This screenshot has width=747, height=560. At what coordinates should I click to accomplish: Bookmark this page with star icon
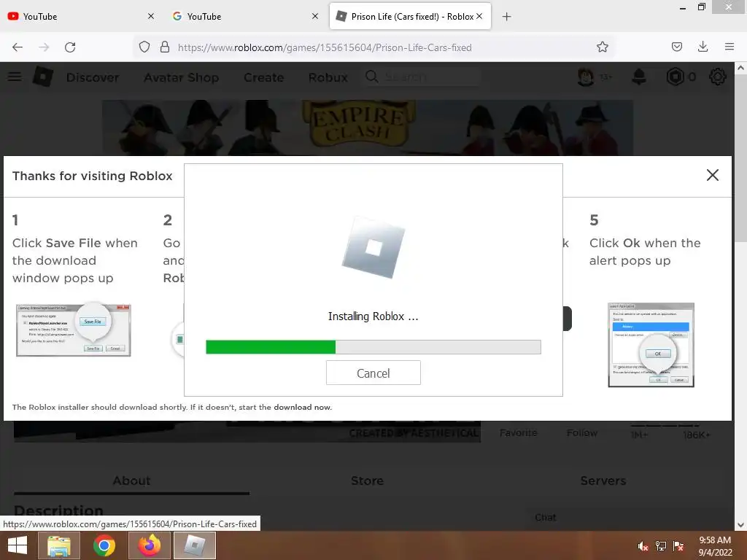click(x=602, y=47)
